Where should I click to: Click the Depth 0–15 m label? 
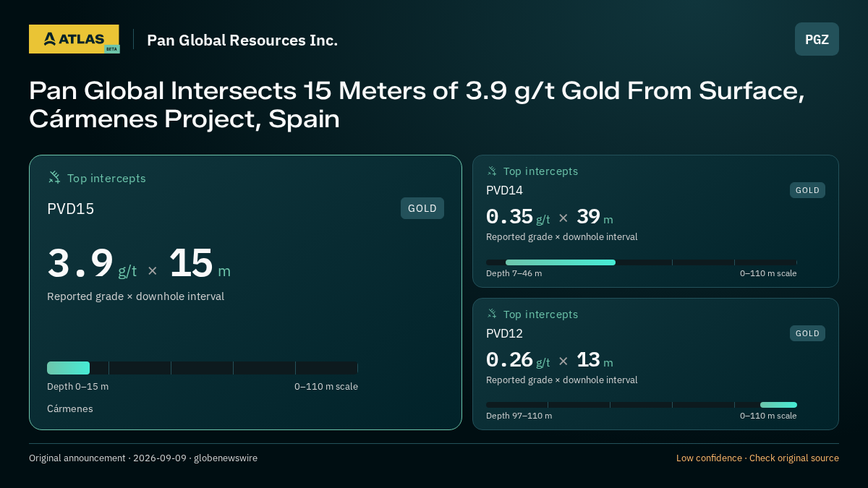(78, 386)
